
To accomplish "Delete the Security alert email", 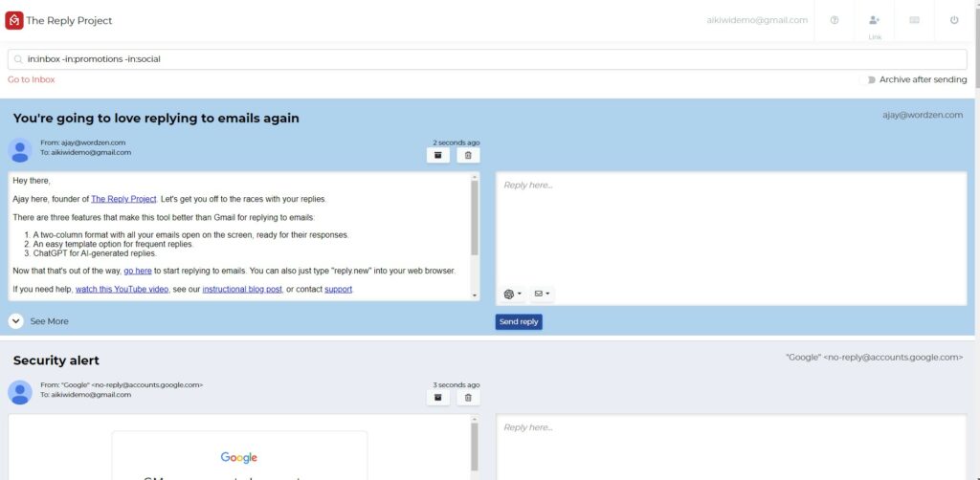I will [468, 398].
